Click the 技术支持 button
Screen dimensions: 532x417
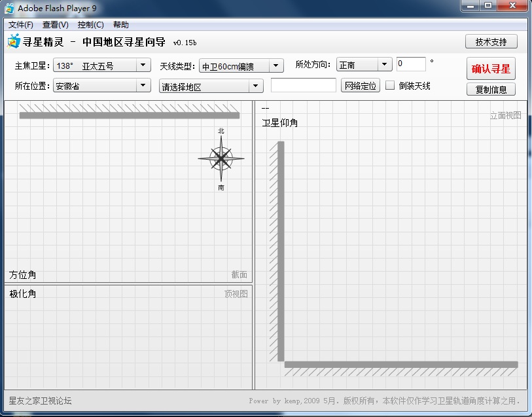(491, 42)
